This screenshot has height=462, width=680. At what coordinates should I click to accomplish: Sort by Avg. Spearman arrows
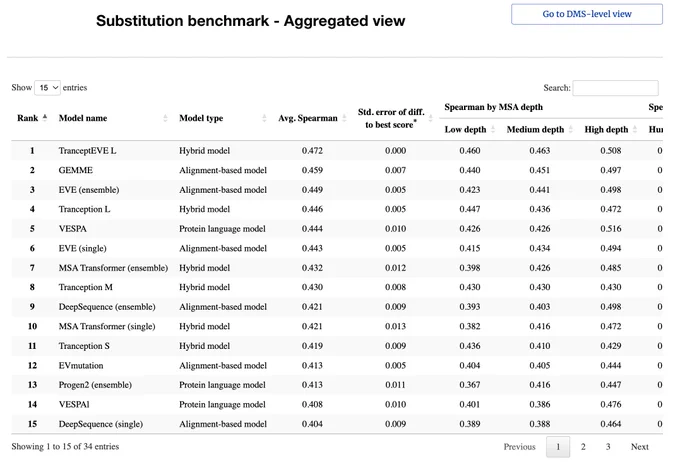point(344,118)
